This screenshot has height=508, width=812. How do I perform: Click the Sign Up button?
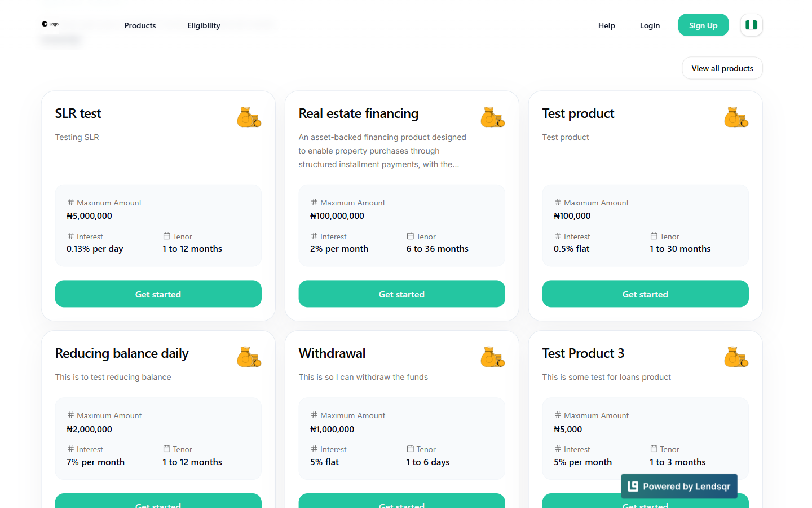coord(703,25)
